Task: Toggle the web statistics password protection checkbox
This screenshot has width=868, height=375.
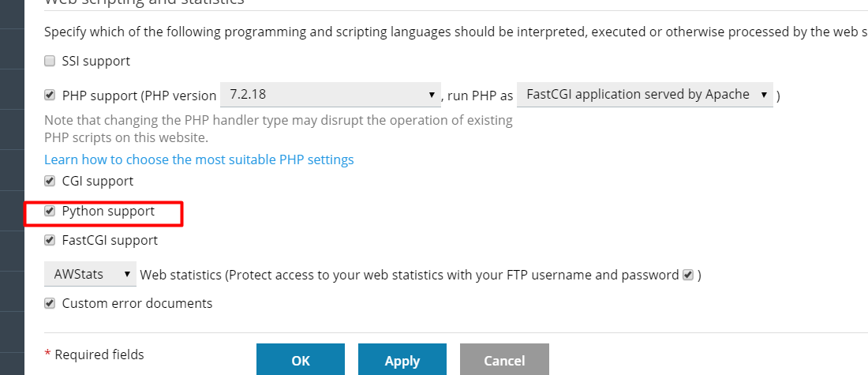Action: coord(688,275)
